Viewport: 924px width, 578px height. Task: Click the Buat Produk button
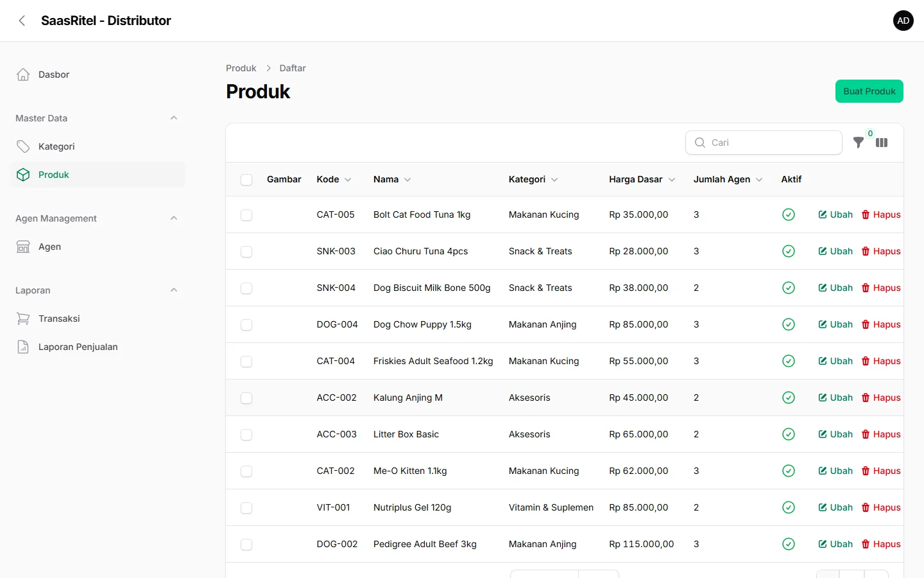tap(869, 91)
